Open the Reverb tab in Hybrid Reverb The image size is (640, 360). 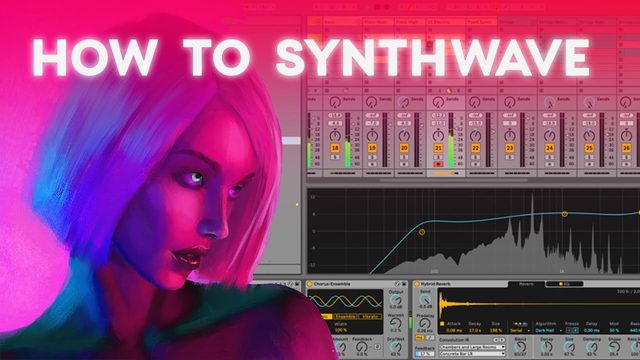(526, 284)
